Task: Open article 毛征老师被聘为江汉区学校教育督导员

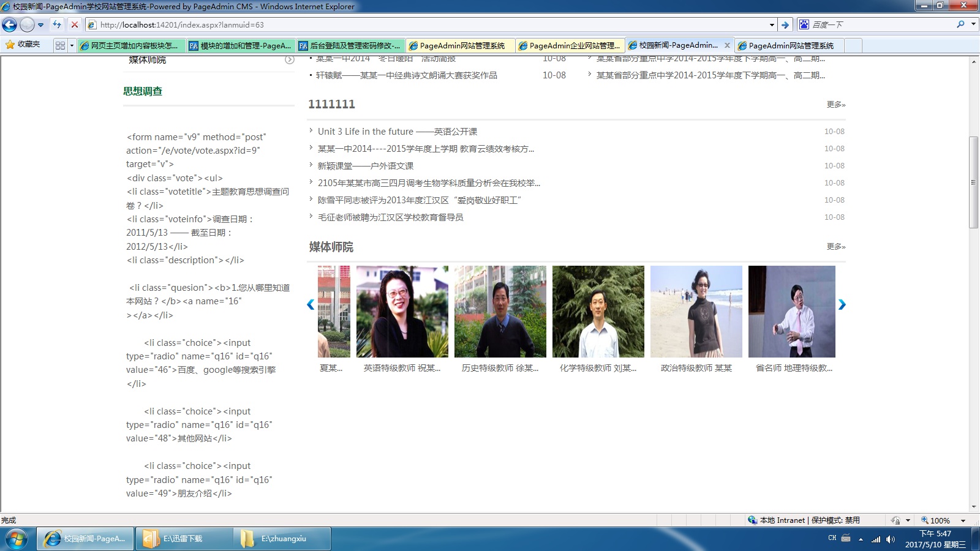Action: [390, 217]
